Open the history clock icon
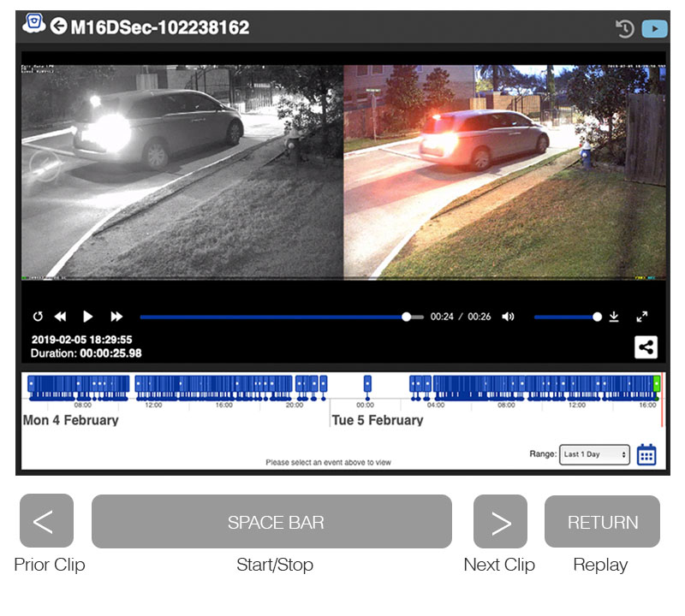This screenshot has height=616, width=685. pyautogui.click(x=625, y=28)
